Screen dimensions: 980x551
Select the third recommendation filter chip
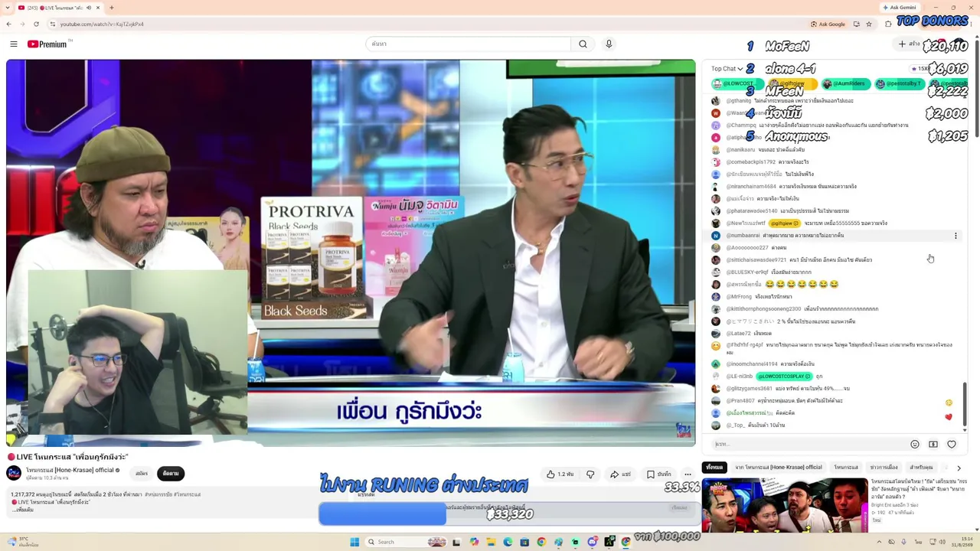[x=846, y=467]
